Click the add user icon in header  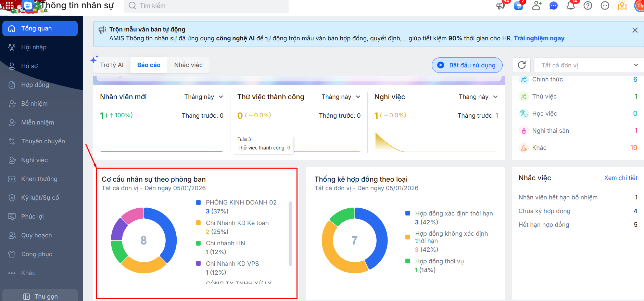click(x=536, y=5)
